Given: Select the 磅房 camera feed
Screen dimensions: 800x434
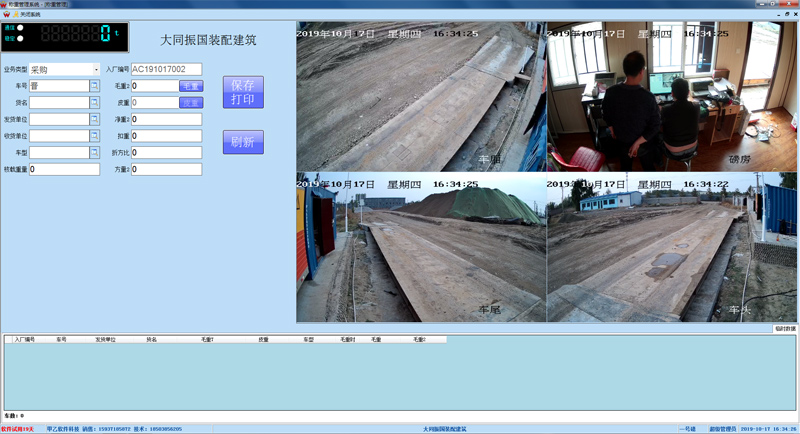Looking at the screenshot, I should coord(671,97).
